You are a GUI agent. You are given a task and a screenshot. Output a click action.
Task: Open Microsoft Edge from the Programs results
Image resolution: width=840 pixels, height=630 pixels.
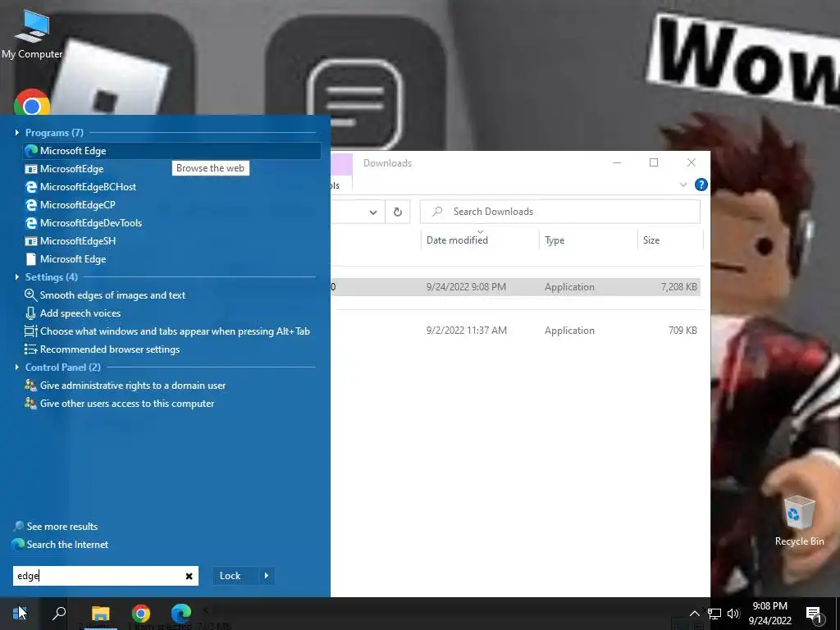click(172, 151)
